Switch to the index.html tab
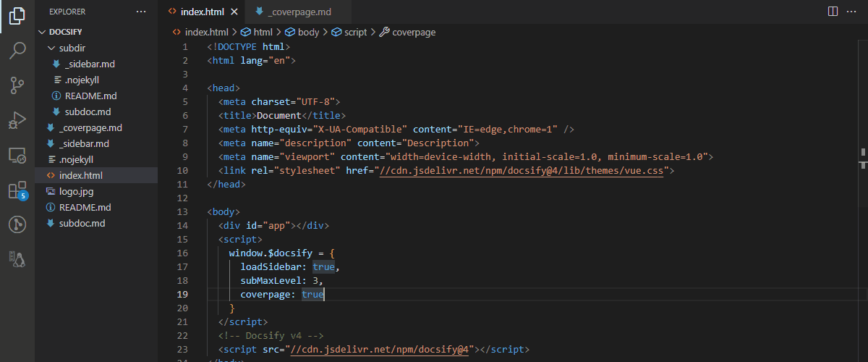 [x=202, y=12]
